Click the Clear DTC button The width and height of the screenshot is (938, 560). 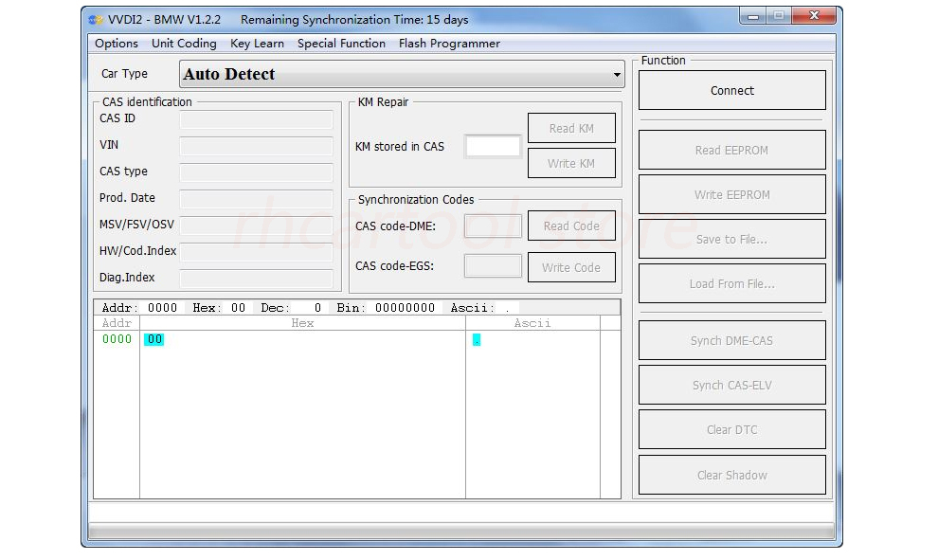point(732,429)
